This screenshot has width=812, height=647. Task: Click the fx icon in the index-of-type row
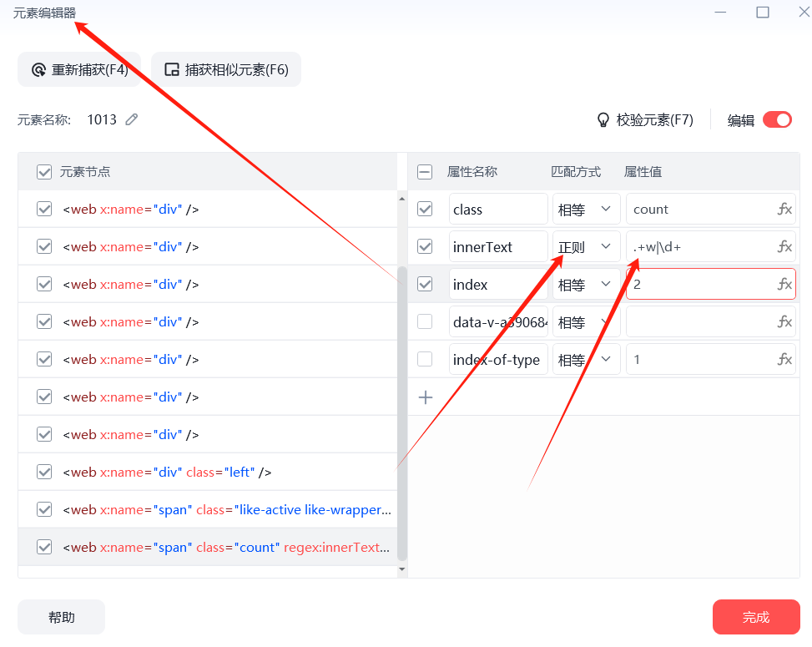[784, 360]
